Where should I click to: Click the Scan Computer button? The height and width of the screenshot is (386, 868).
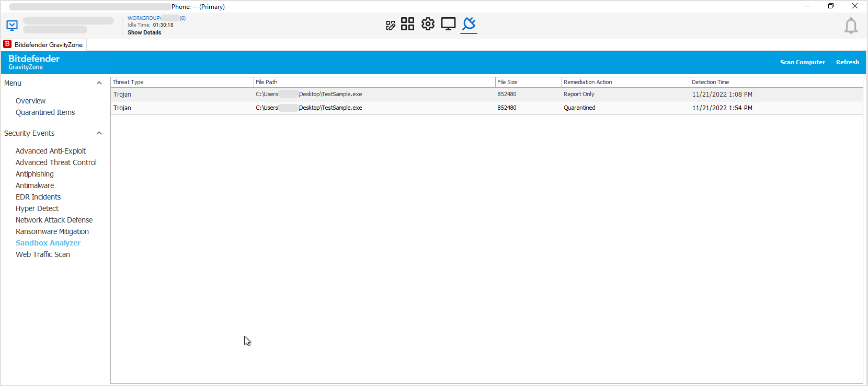pos(803,62)
